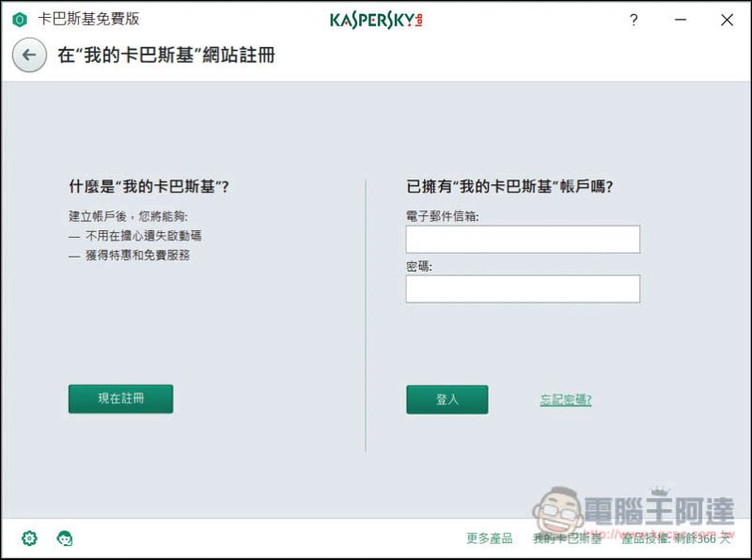
Task: Click the text 獲得特惠和免費服務
Action: (x=137, y=255)
